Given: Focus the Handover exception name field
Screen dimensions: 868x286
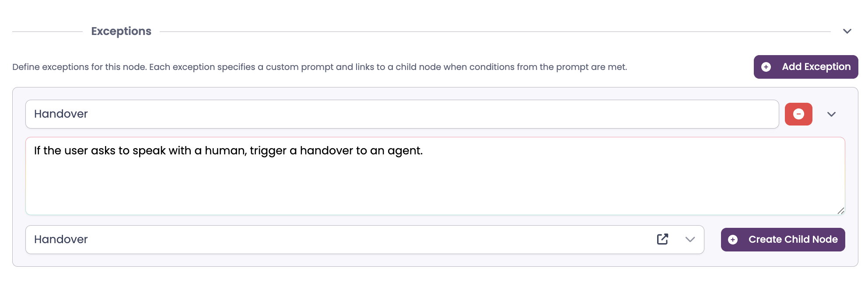Looking at the screenshot, I should (394, 114).
